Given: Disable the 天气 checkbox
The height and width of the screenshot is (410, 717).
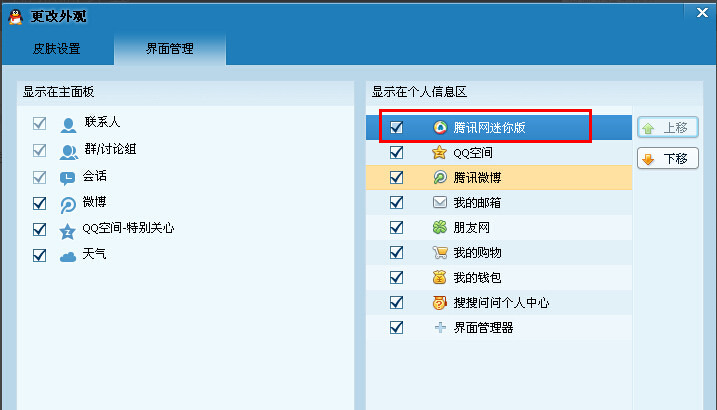Looking at the screenshot, I should [x=40, y=255].
